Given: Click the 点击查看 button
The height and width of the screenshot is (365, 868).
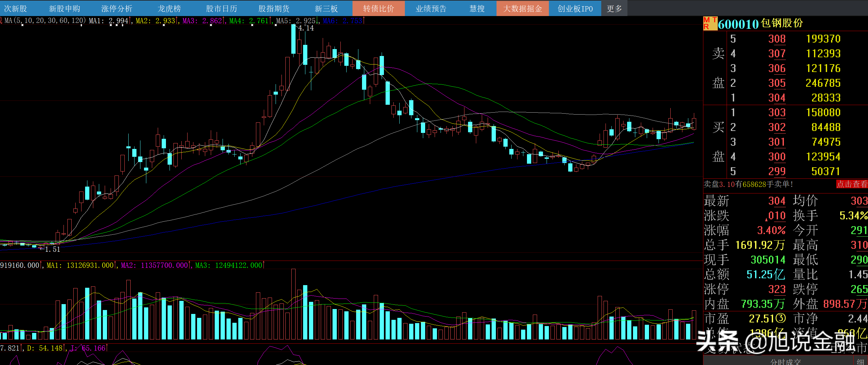Looking at the screenshot, I should tap(852, 184).
